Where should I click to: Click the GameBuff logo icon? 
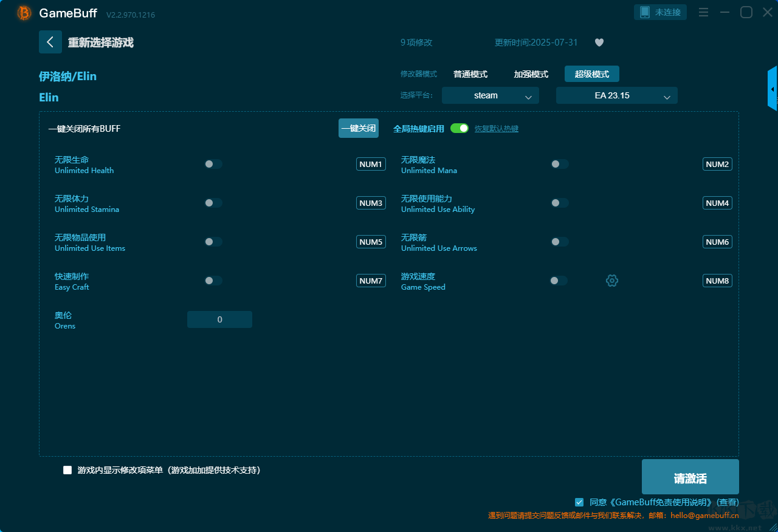24,13
